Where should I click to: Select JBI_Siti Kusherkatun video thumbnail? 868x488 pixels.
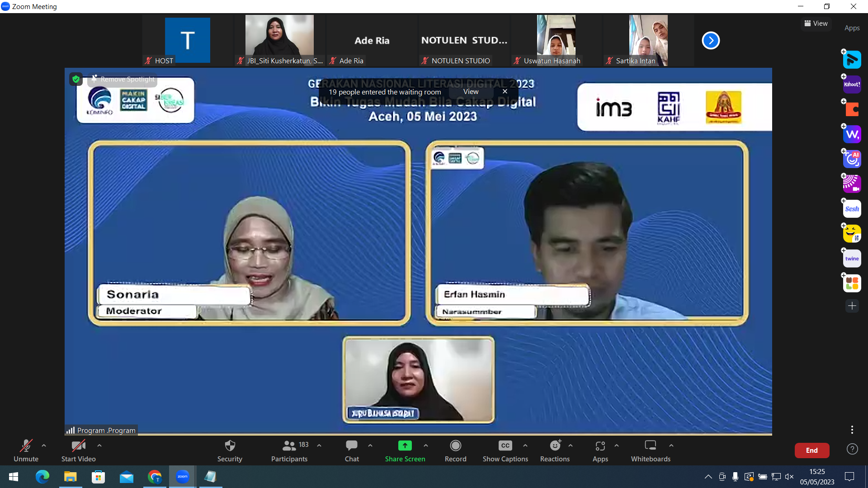coord(280,41)
